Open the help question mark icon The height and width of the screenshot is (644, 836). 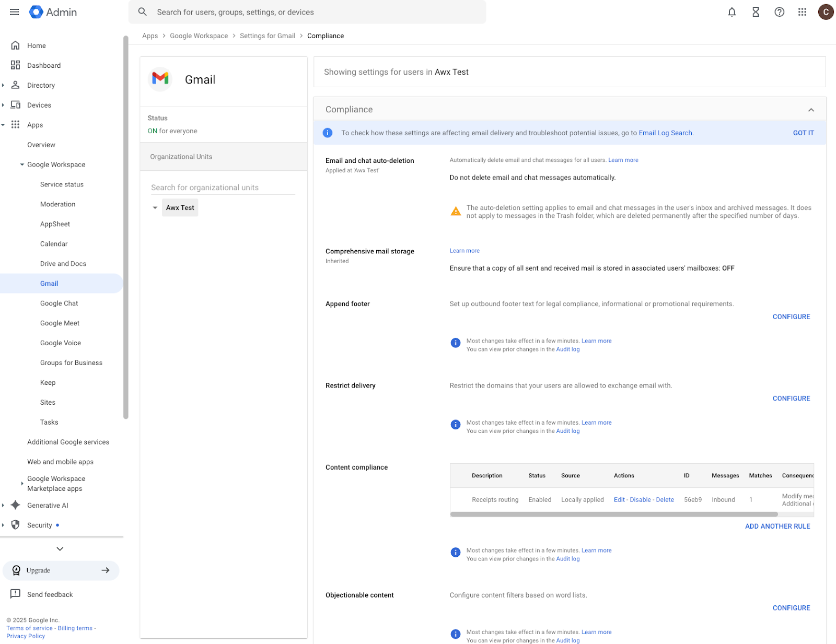pos(779,12)
